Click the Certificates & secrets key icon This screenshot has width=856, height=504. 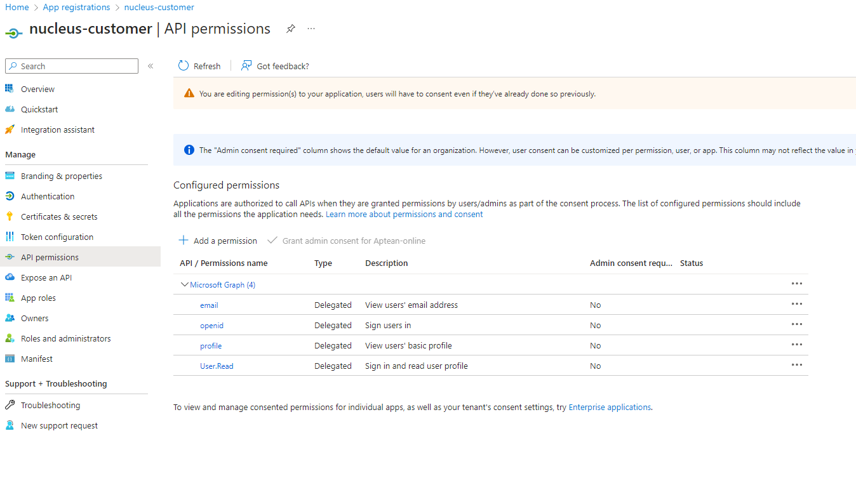click(x=10, y=216)
